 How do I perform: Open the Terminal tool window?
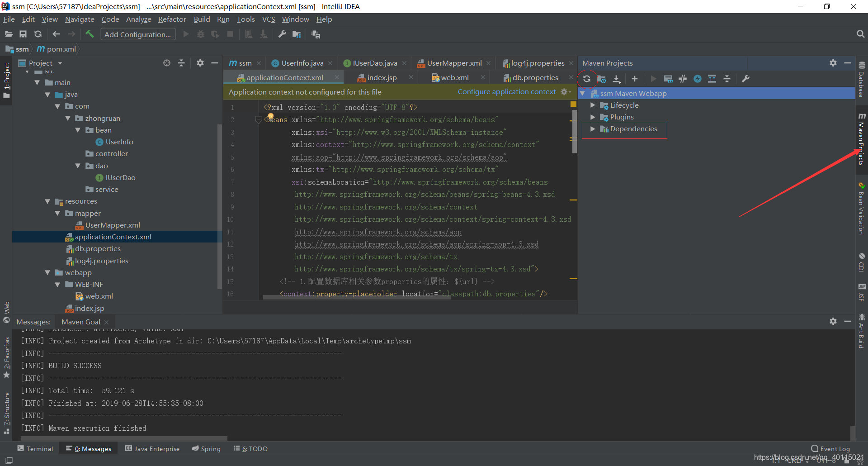(35, 448)
